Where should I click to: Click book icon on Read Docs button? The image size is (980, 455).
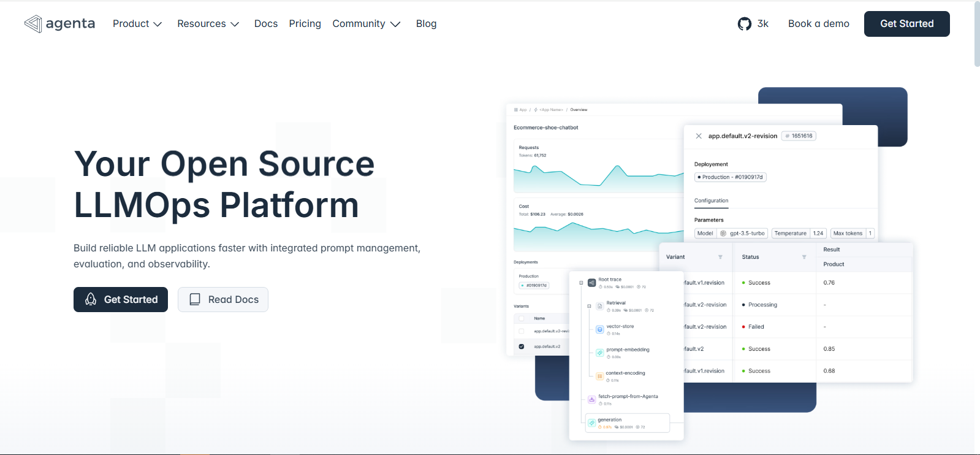pyautogui.click(x=195, y=299)
